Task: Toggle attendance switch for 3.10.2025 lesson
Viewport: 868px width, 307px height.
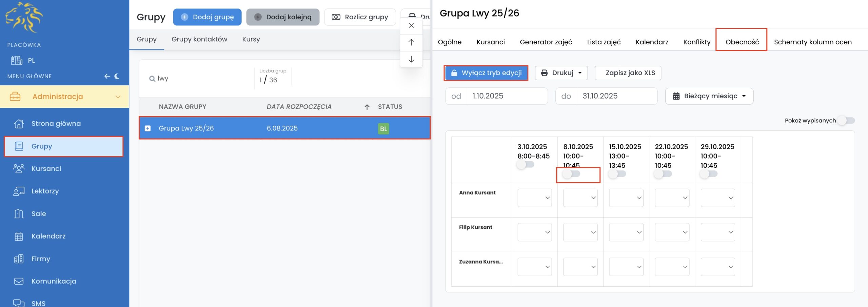Action: tap(525, 165)
